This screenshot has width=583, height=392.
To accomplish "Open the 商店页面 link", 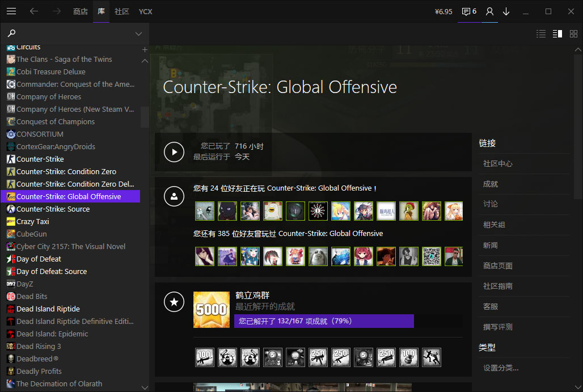I will pyautogui.click(x=497, y=266).
